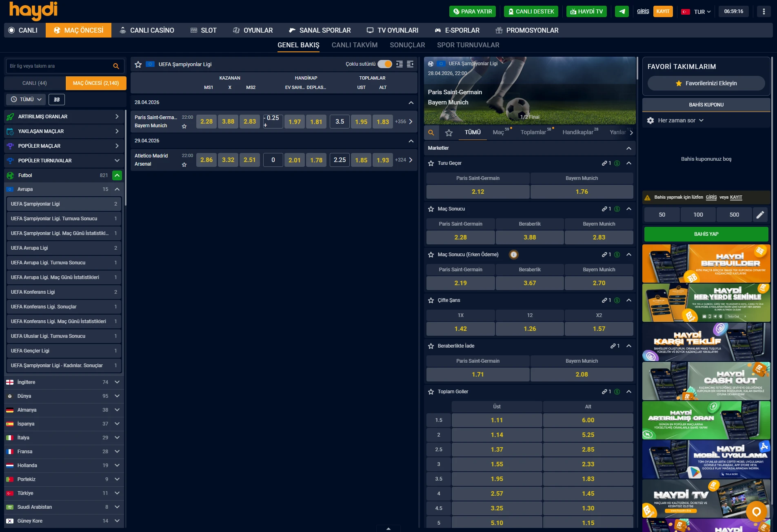Viewport: 777px width, 532px height.
Task: Select odds 2.28 for PSG win
Action: 206,122
